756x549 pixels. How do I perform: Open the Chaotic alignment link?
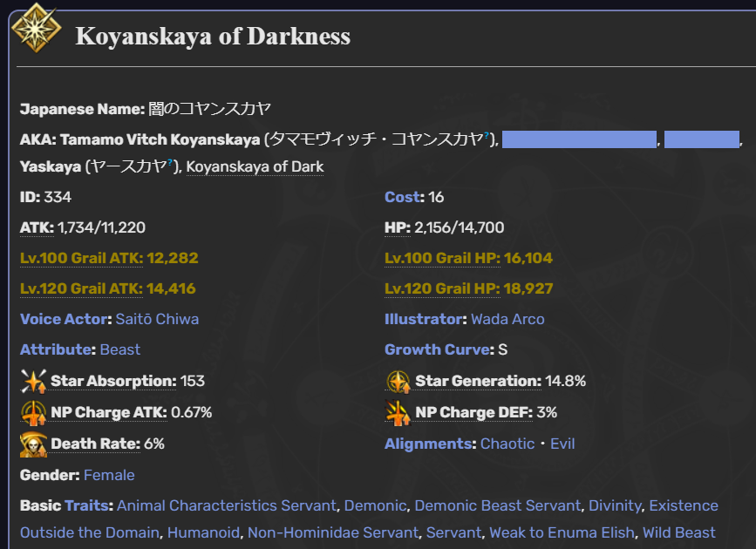point(507,444)
